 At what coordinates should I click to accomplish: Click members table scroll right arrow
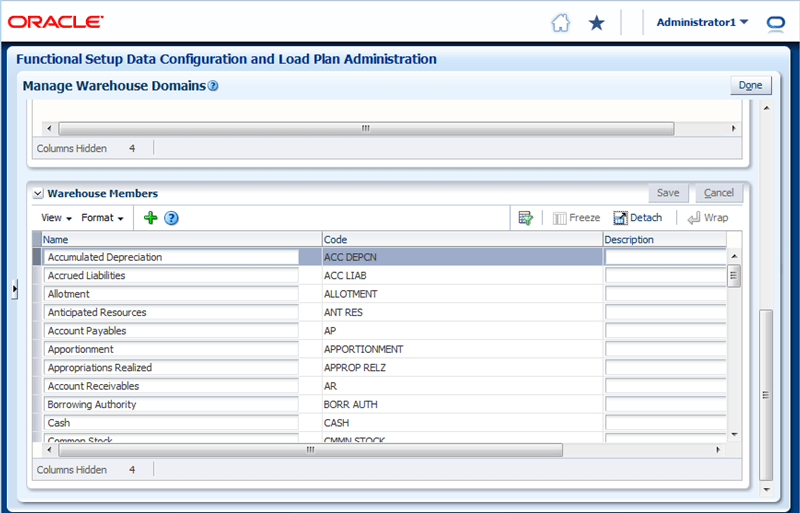coord(718,450)
